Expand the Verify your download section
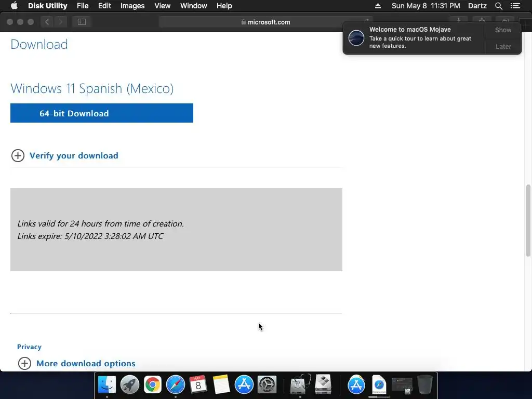This screenshot has height=399, width=532. coord(18,156)
